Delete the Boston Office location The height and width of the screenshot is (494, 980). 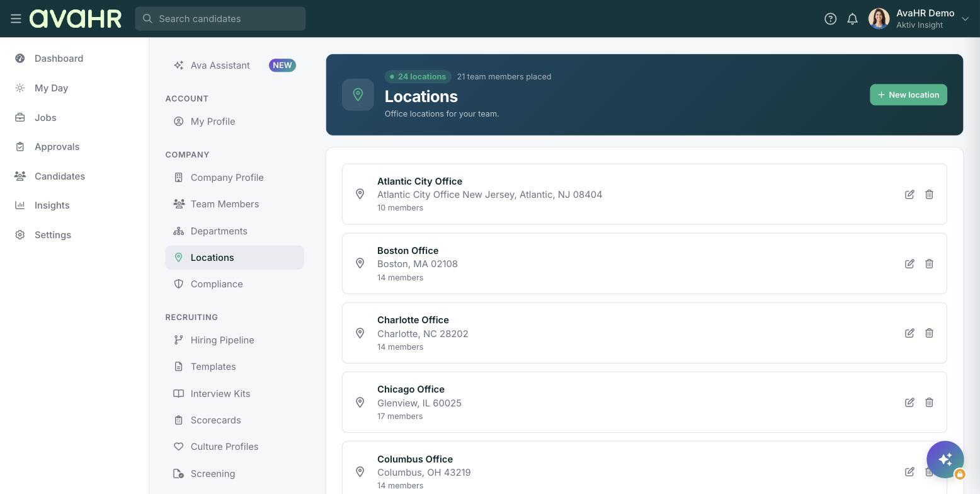tap(929, 264)
